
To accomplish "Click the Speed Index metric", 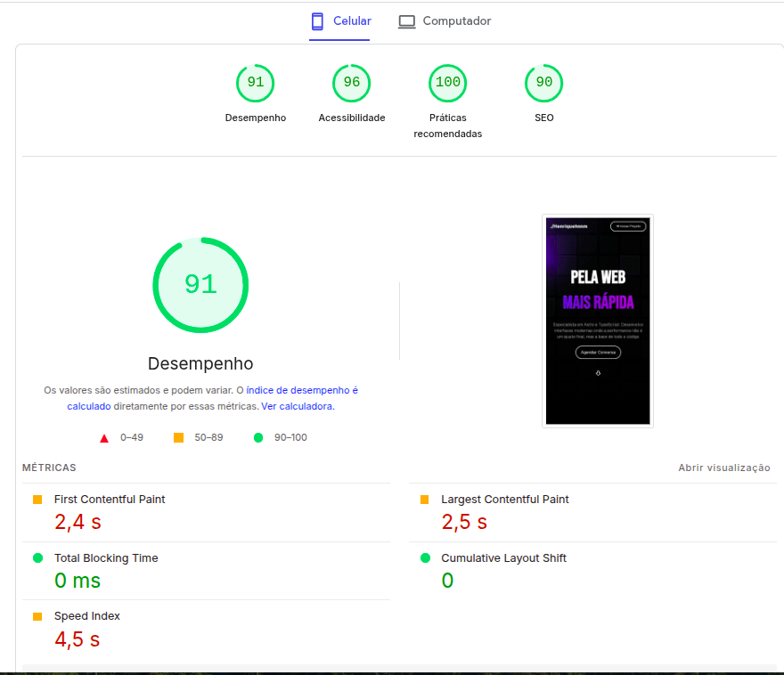I will [87, 616].
